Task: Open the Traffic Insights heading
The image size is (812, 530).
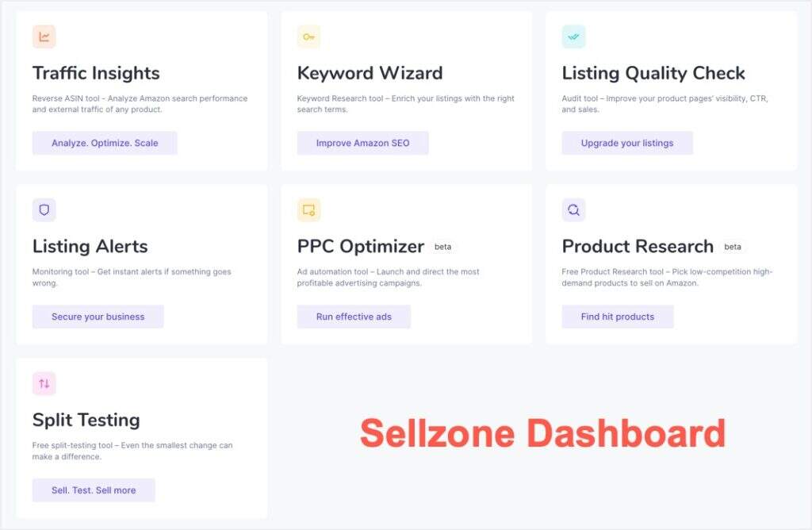Action: point(96,73)
